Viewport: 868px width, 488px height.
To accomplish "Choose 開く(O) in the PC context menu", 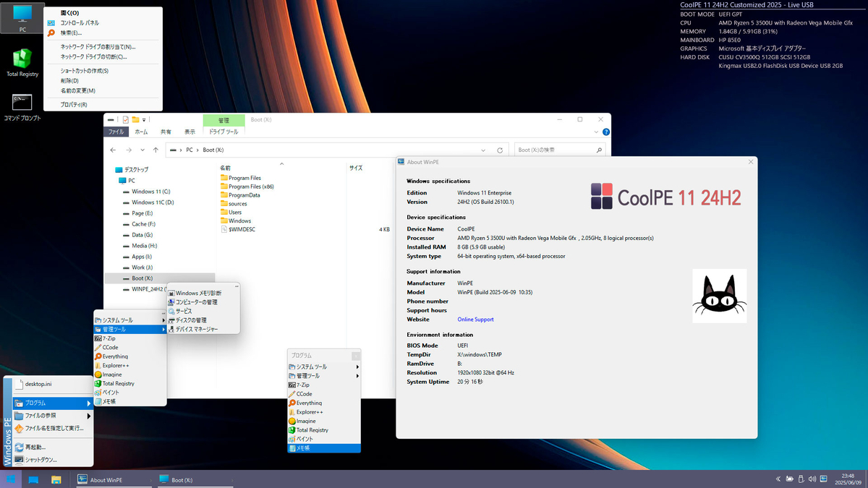I will [x=103, y=13].
